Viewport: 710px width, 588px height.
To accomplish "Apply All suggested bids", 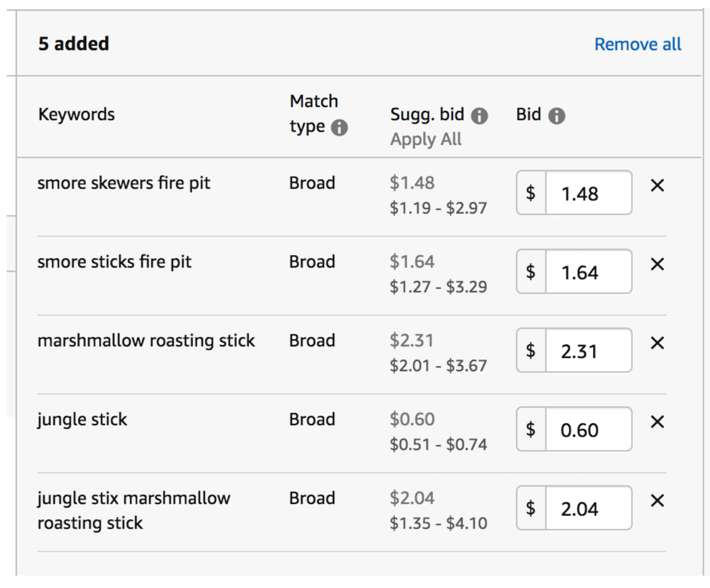I will tap(426, 139).
